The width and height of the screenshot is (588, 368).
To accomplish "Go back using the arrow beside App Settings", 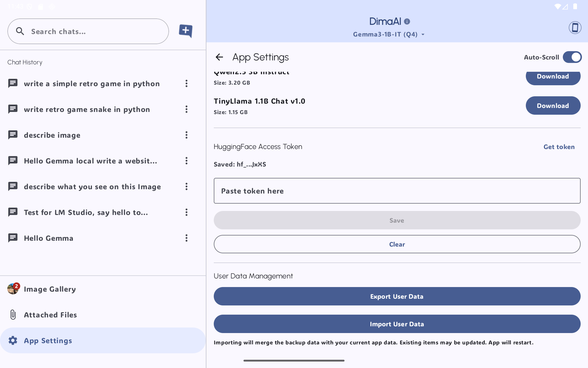I will tap(219, 57).
